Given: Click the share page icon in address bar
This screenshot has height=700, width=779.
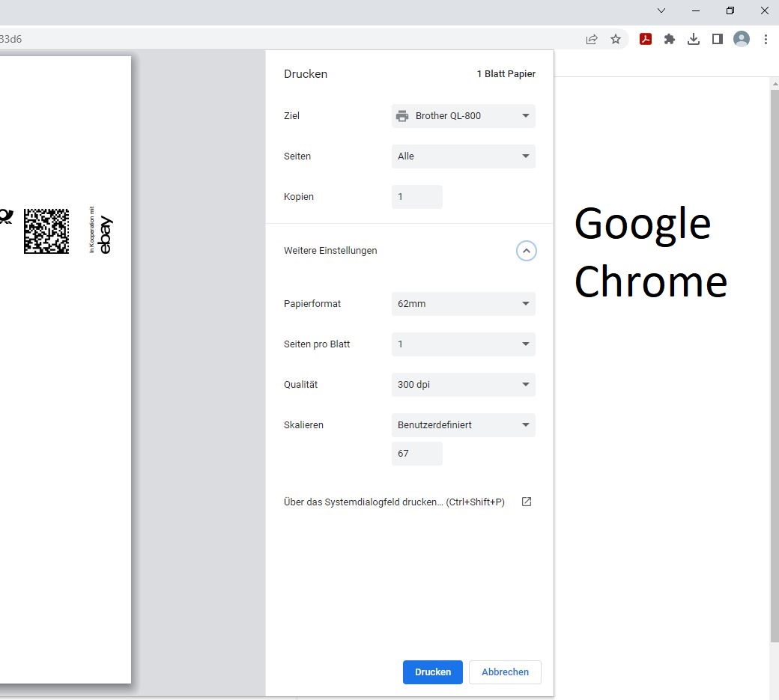Looking at the screenshot, I should pos(591,39).
